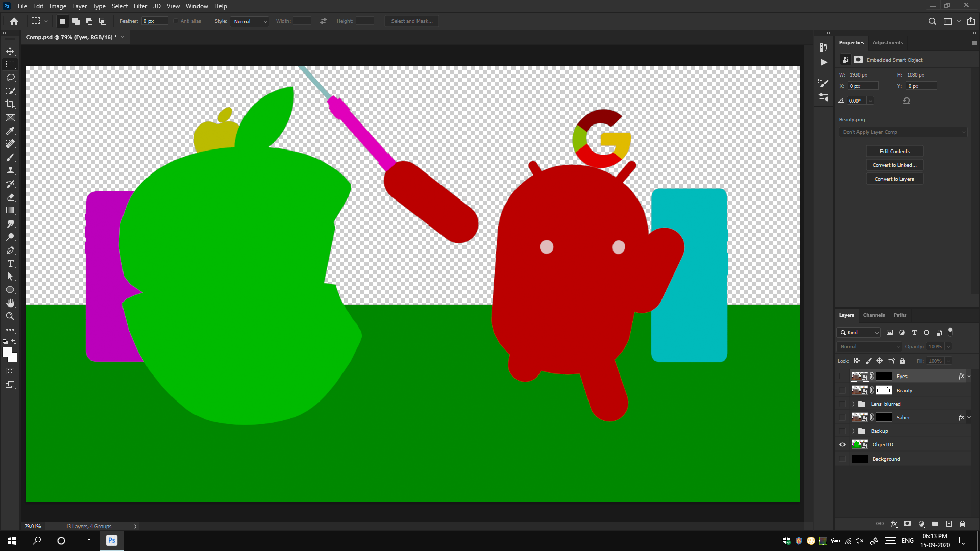Select the Brush tool
The width and height of the screenshot is (980, 551).
pos(10,157)
